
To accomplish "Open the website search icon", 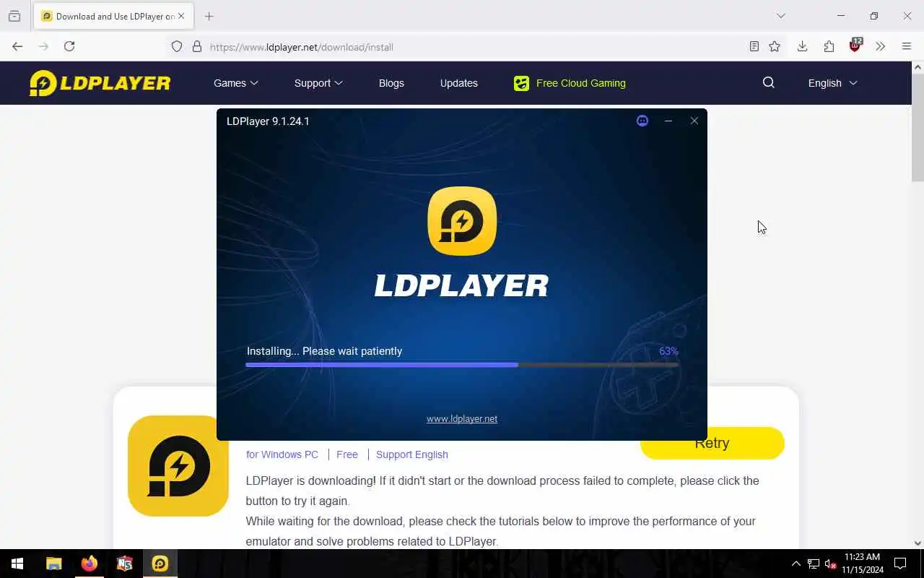I will pos(769,82).
